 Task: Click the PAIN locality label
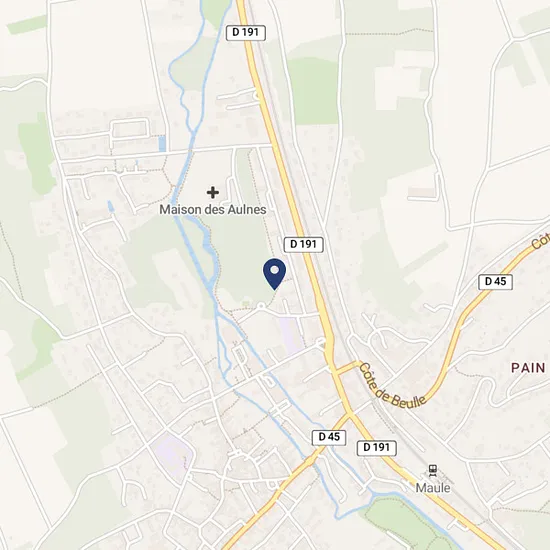tap(528, 368)
